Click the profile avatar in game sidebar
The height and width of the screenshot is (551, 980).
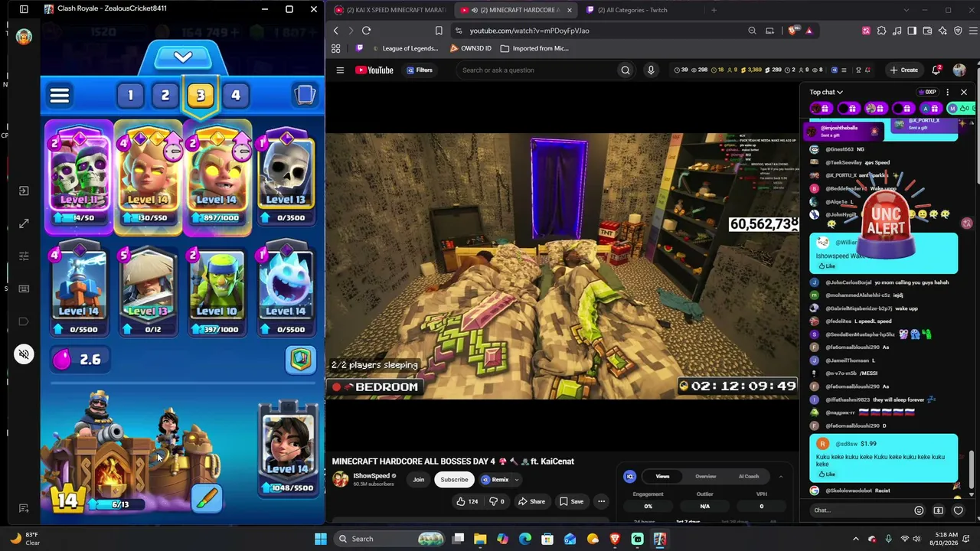point(24,37)
